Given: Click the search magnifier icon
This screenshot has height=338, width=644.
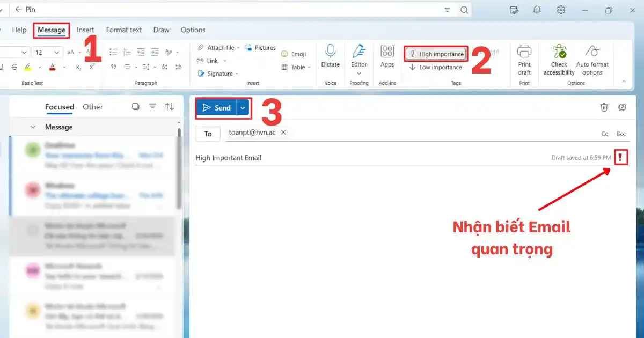Looking at the screenshot, I should click(x=464, y=10).
